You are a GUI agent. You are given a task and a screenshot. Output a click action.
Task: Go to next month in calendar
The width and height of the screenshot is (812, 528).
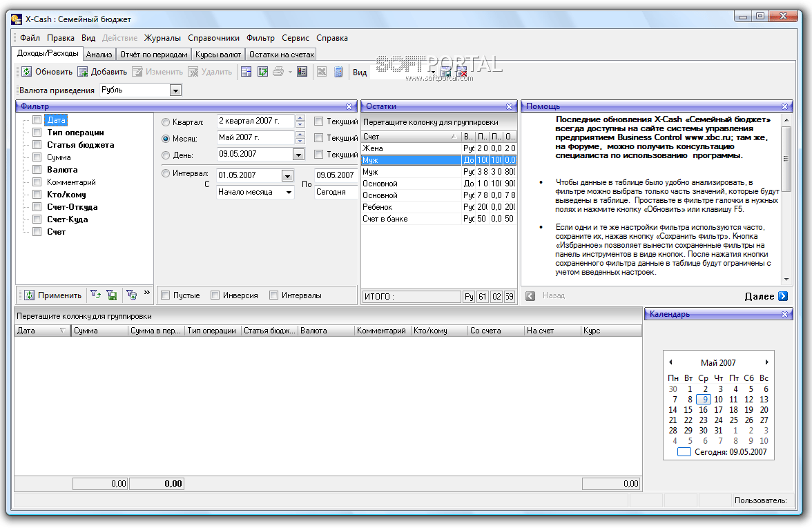(x=766, y=362)
